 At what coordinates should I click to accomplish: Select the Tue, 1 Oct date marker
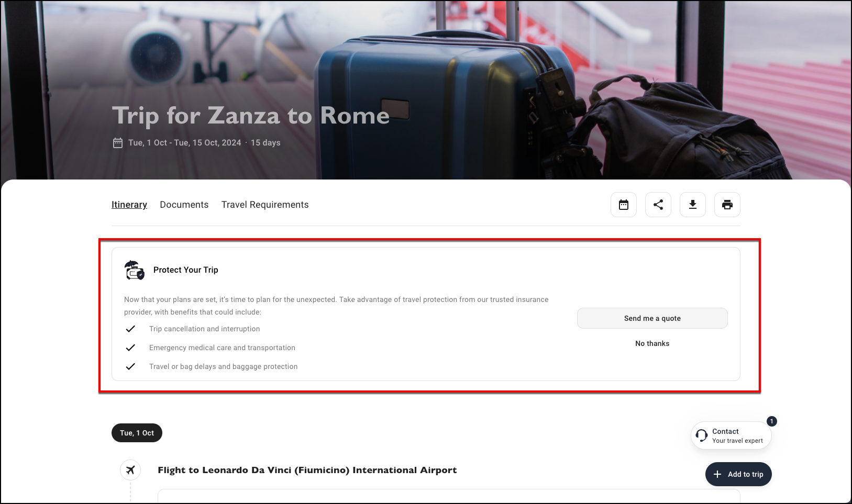click(137, 433)
